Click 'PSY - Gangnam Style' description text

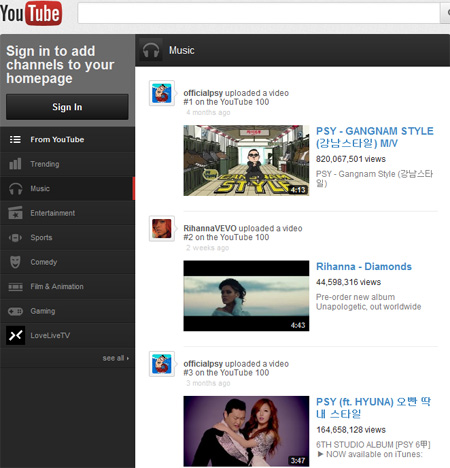click(x=374, y=178)
